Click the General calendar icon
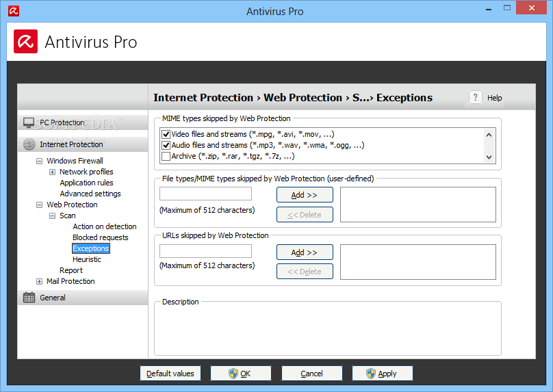The image size is (553, 392). coord(29,298)
